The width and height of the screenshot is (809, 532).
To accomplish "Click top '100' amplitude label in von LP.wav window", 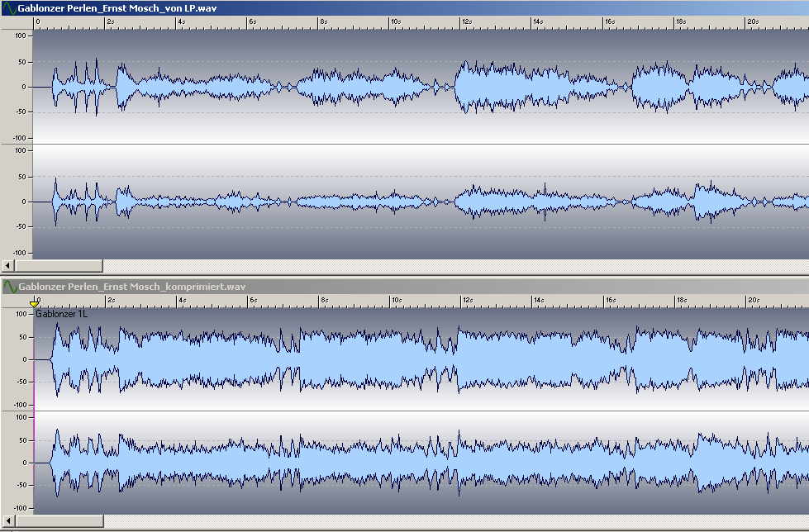I will click(x=21, y=36).
